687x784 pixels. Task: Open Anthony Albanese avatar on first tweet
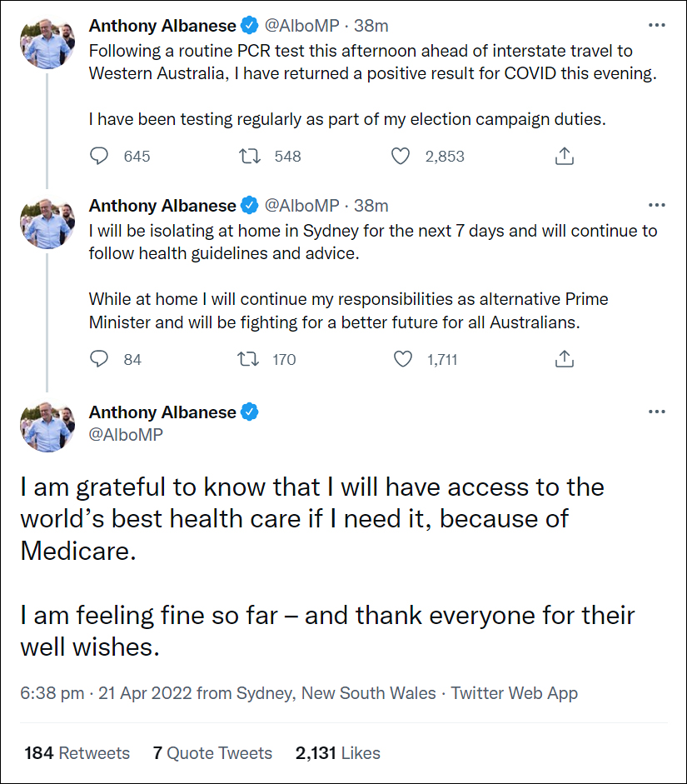pyautogui.click(x=47, y=42)
